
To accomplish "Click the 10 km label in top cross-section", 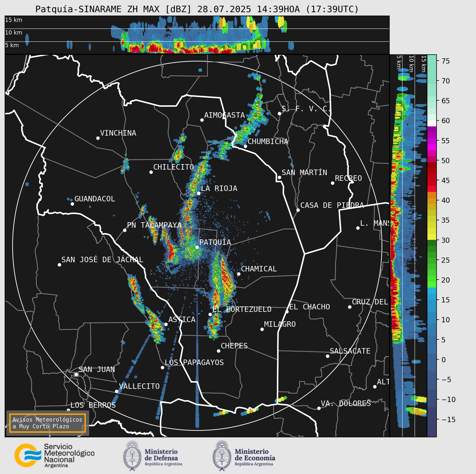I will click(x=14, y=33).
